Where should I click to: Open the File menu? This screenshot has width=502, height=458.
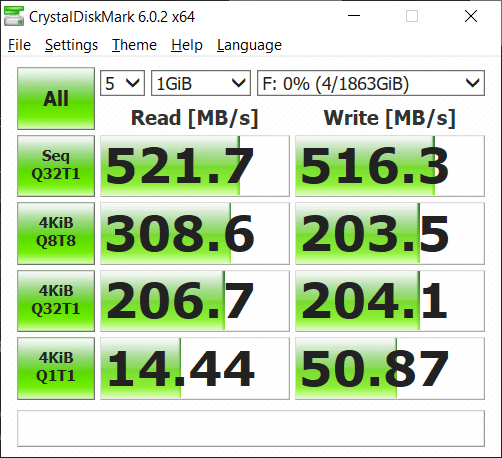pyautogui.click(x=19, y=45)
